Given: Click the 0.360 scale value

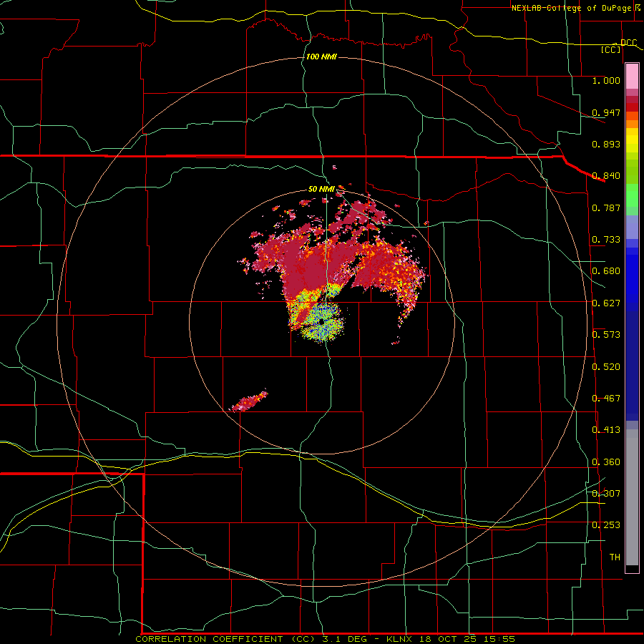Looking at the screenshot, I should click(x=606, y=462).
